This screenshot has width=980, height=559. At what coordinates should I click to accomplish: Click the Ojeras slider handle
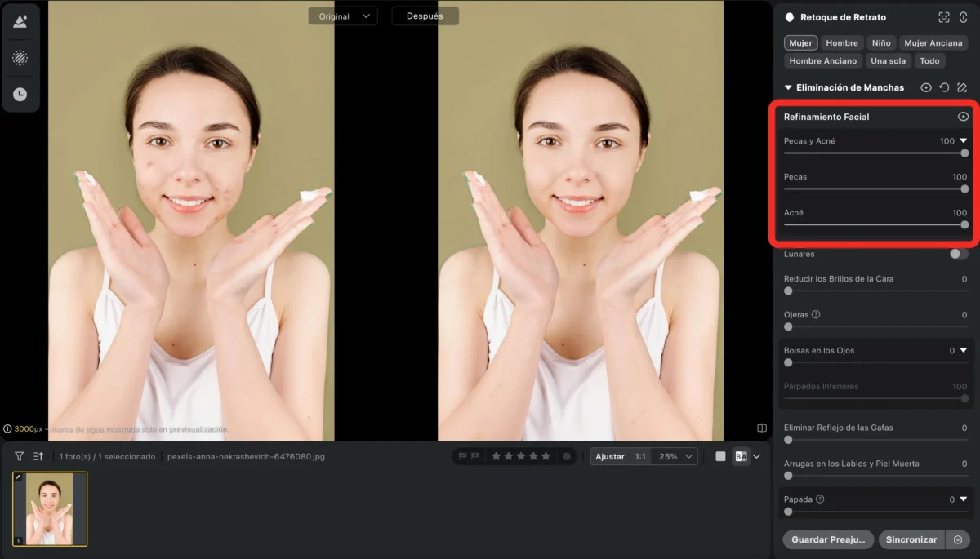(788, 326)
